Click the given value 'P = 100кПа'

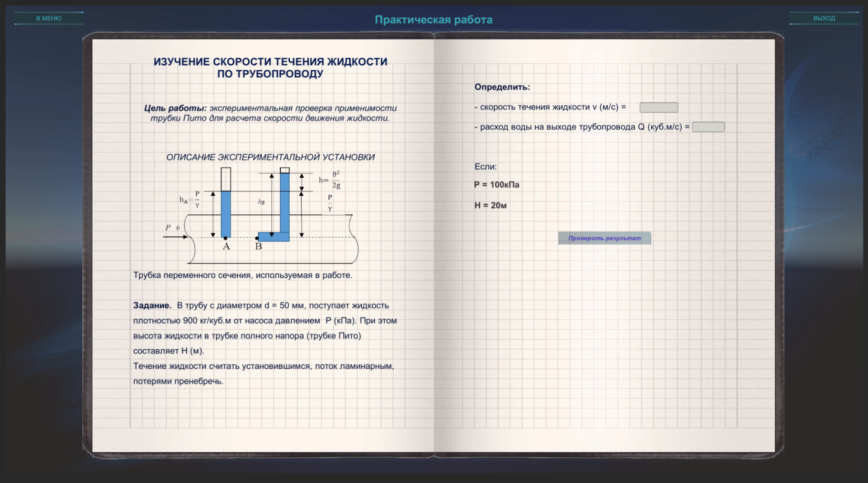pos(496,185)
